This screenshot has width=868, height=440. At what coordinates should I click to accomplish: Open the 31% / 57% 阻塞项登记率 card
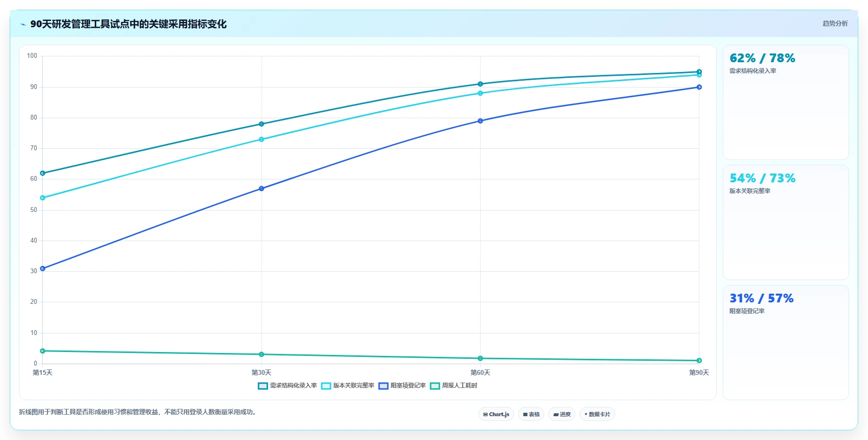click(x=786, y=342)
